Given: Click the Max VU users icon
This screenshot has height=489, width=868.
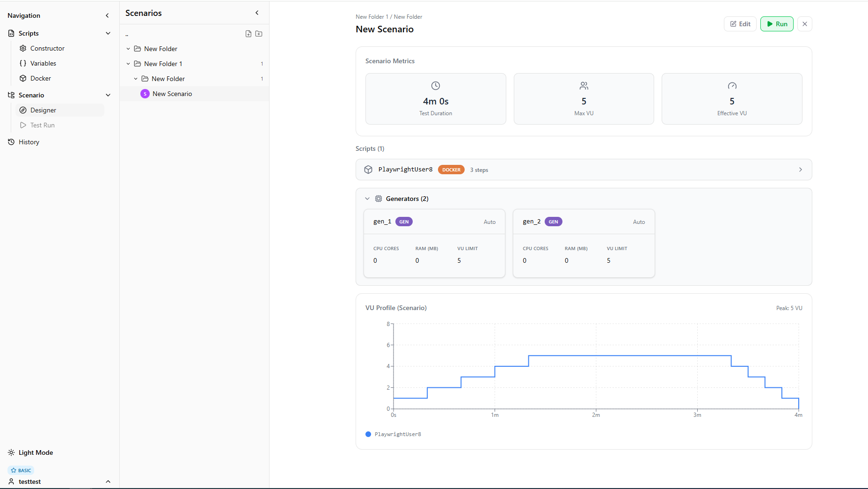Looking at the screenshot, I should coord(584,86).
